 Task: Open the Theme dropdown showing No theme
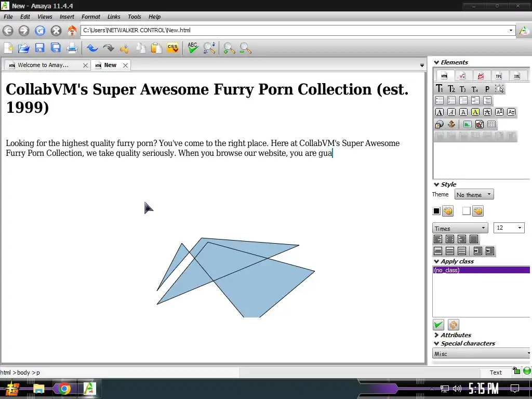pyautogui.click(x=474, y=194)
